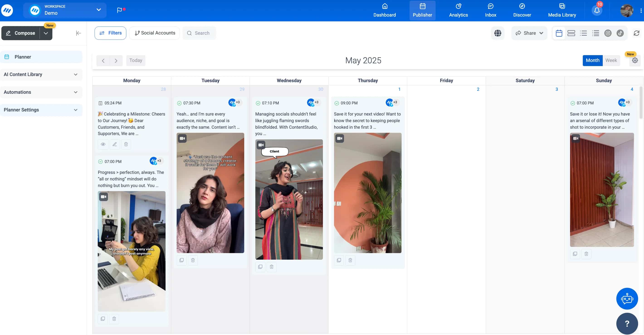Switch to Week view
Screen dimensions: 644x335
612,60
